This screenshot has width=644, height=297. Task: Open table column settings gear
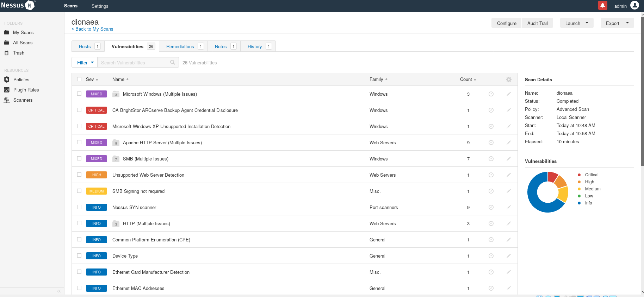[509, 80]
